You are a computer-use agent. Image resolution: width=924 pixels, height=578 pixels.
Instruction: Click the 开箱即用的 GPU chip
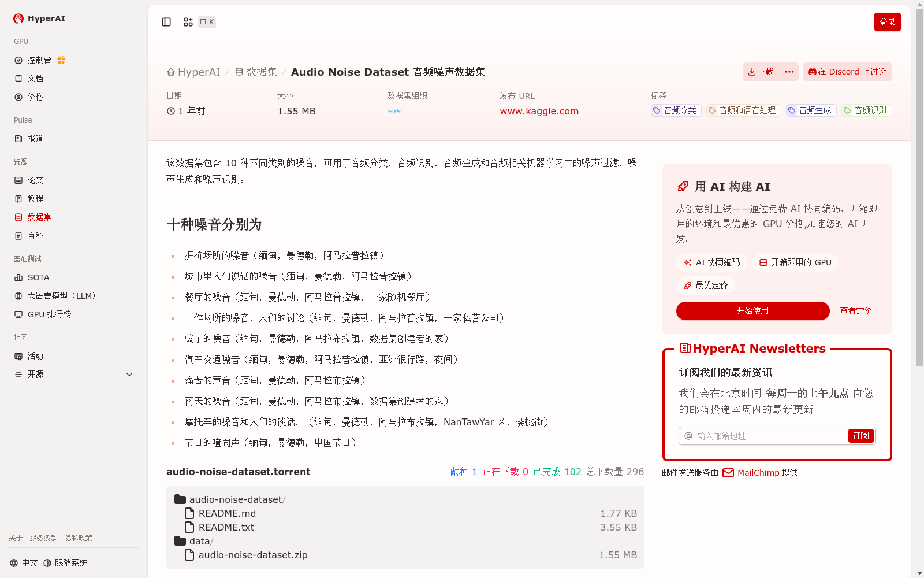[795, 262]
